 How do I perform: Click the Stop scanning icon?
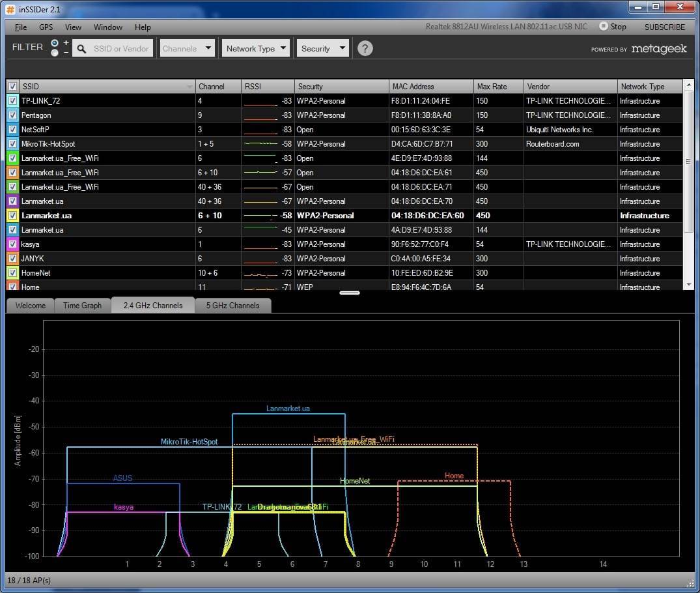[x=604, y=27]
